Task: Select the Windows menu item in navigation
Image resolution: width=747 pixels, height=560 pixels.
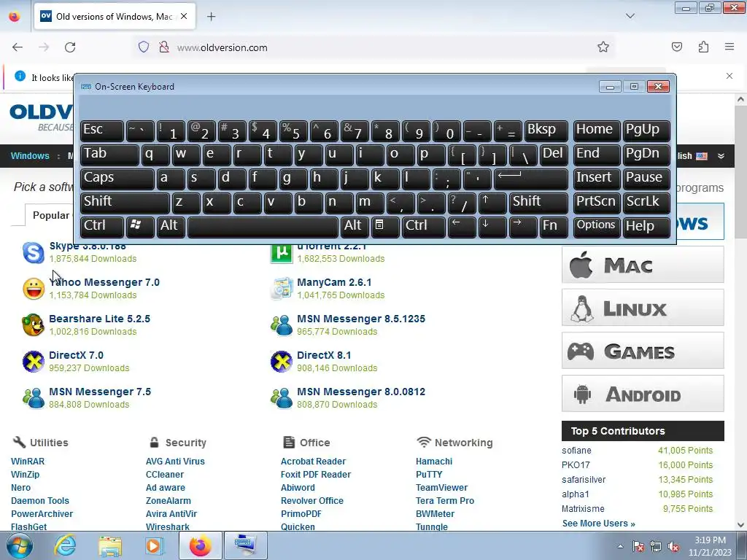Action: coord(30,156)
